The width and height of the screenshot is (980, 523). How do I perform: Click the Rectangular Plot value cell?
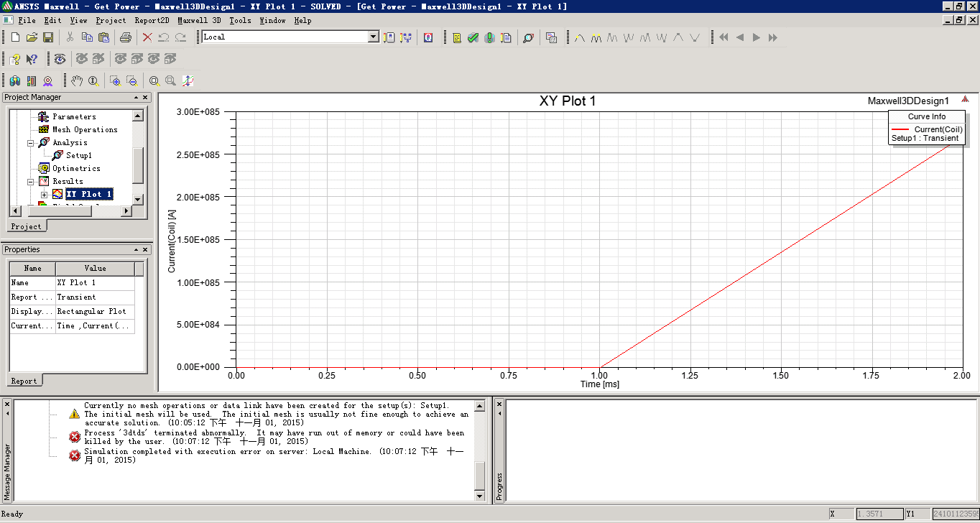(95, 311)
